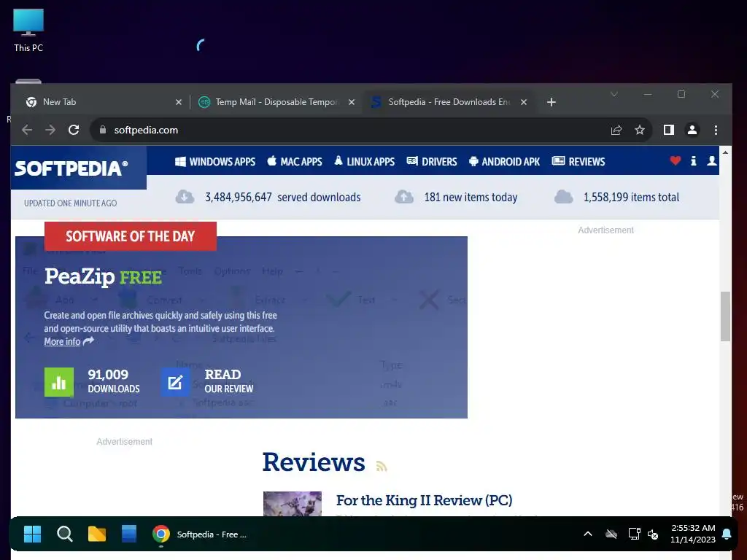Open File Explorer from taskbar
This screenshot has height=560, width=747.
tap(97, 534)
